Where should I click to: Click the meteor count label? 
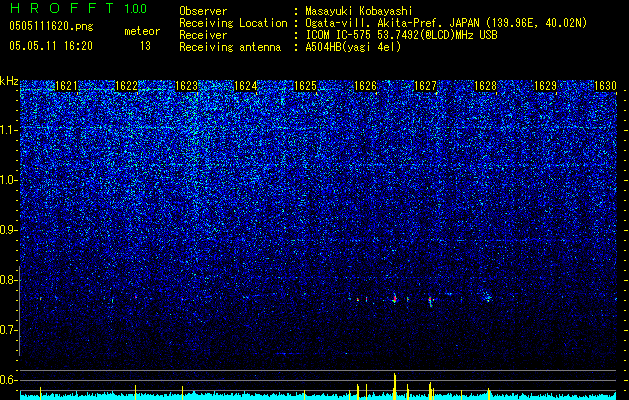[x=142, y=31]
